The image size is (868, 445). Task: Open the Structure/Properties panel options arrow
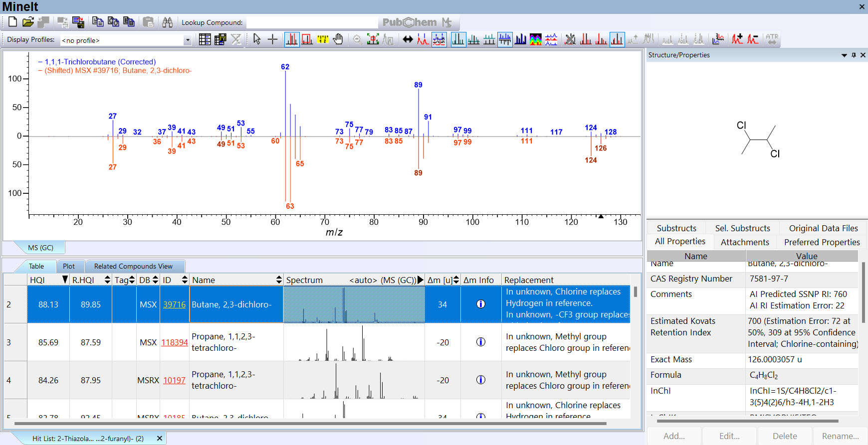pyautogui.click(x=844, y=55)
